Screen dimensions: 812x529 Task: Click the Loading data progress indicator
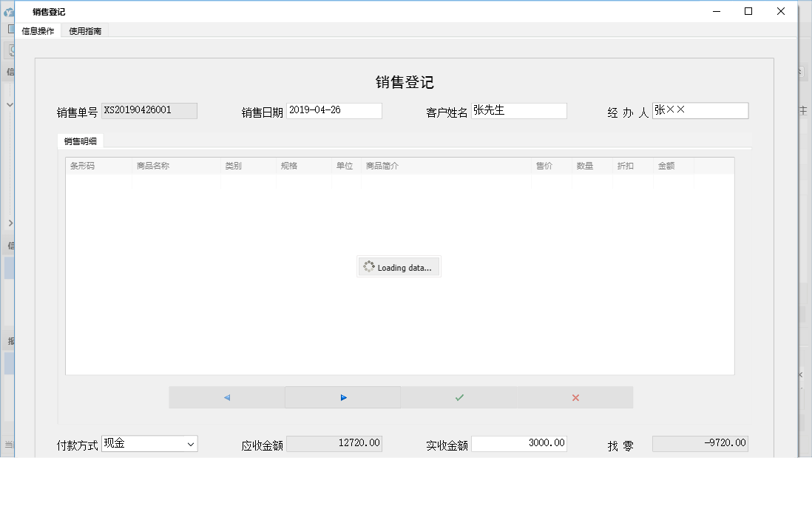click(x=399, y=266)
